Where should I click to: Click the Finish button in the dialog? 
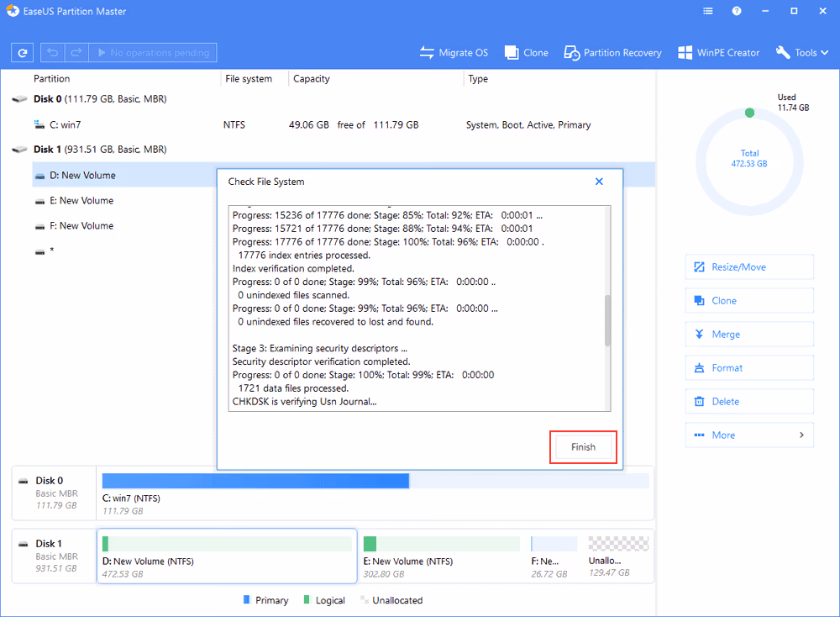coord(583,446)
